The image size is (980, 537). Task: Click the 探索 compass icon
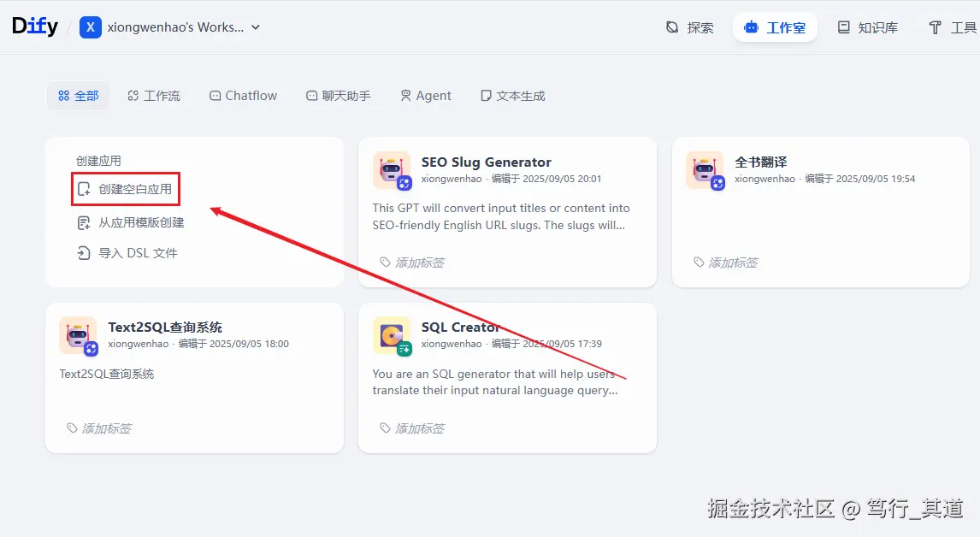click(672, 27)
